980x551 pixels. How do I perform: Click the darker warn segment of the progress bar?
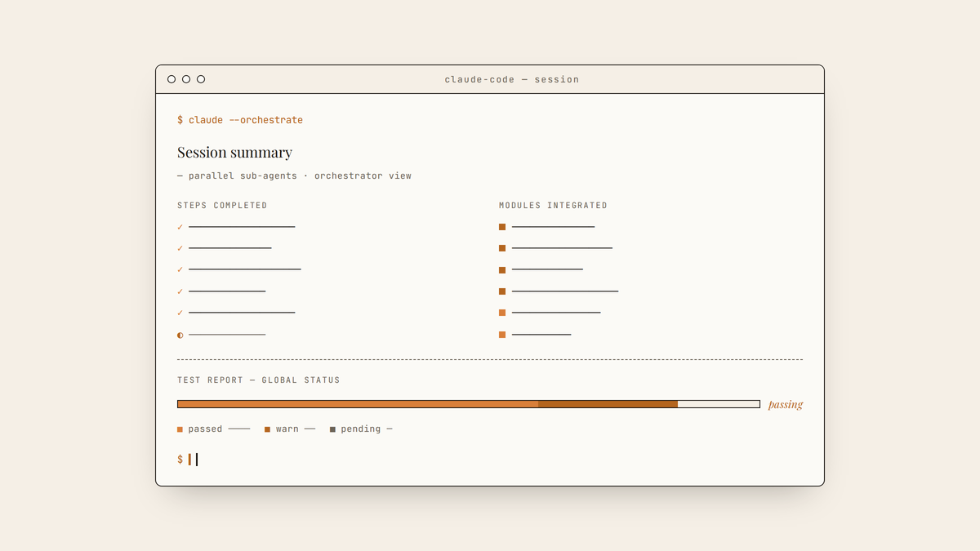coord(608,404)
